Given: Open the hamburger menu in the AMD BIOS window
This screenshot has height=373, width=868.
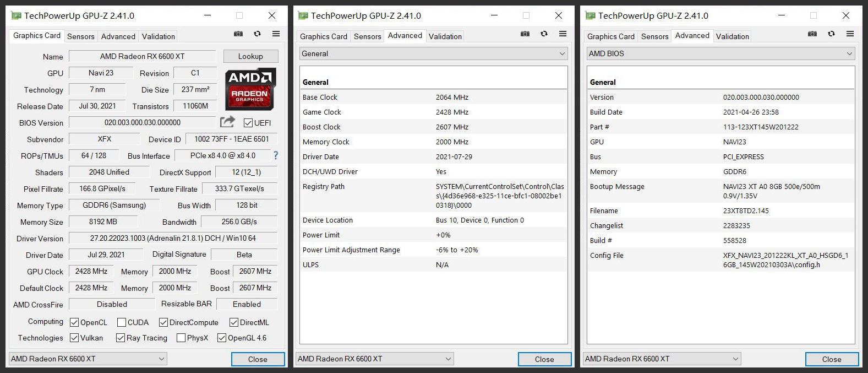Looking at the screenshot, I should click(x=850, y=34).
